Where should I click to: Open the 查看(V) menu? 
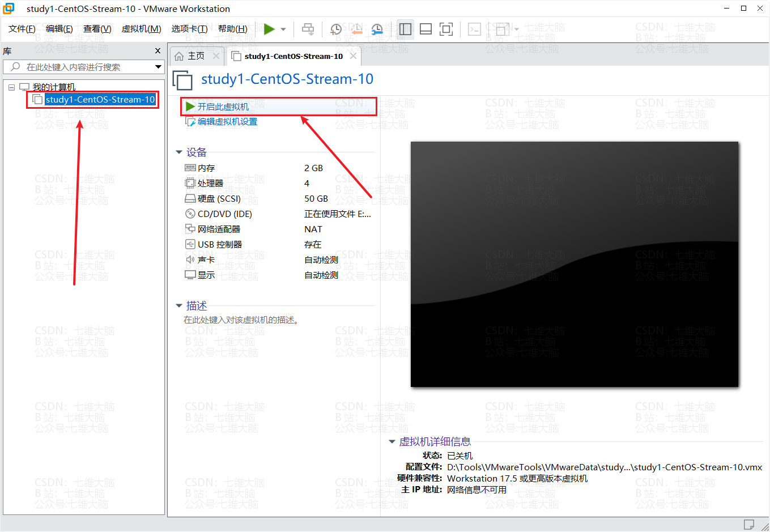coord(97,29)
